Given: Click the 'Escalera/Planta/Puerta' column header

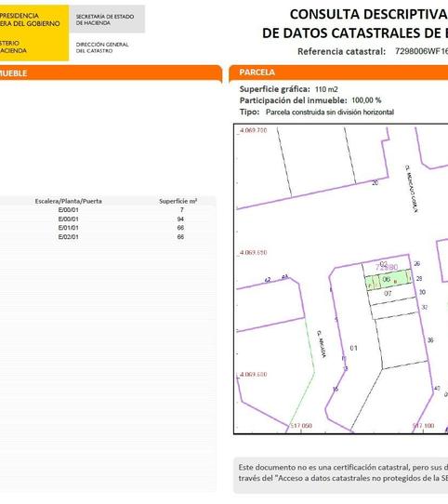Looking at the screenshot, I should pyautogui.click(x=69, y=201).
